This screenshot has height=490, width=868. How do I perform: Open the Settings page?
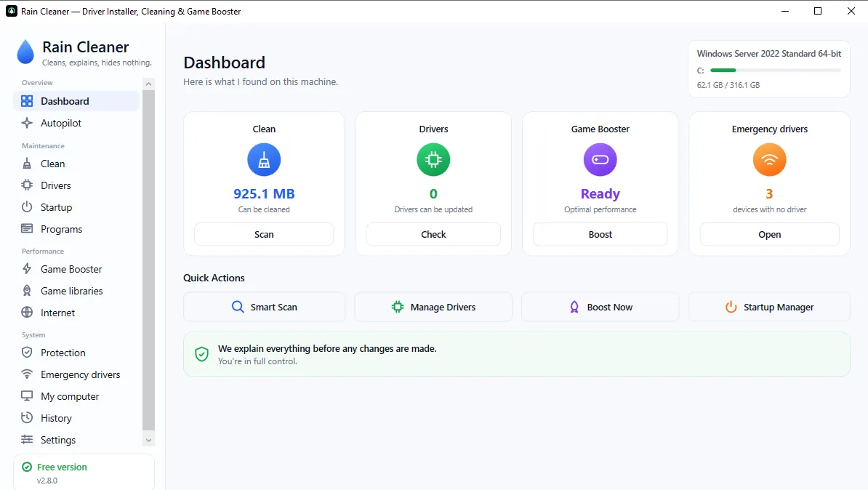[76, 440]
